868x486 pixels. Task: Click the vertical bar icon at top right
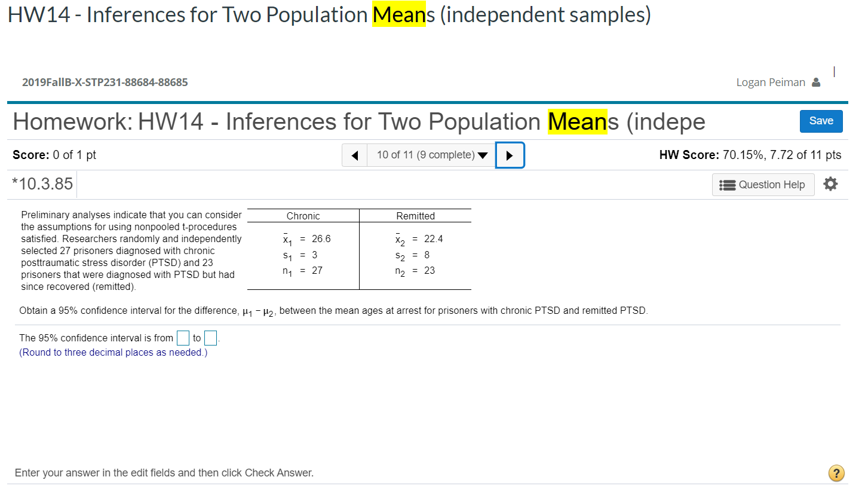pyautogui.click(x=834, y=71)
